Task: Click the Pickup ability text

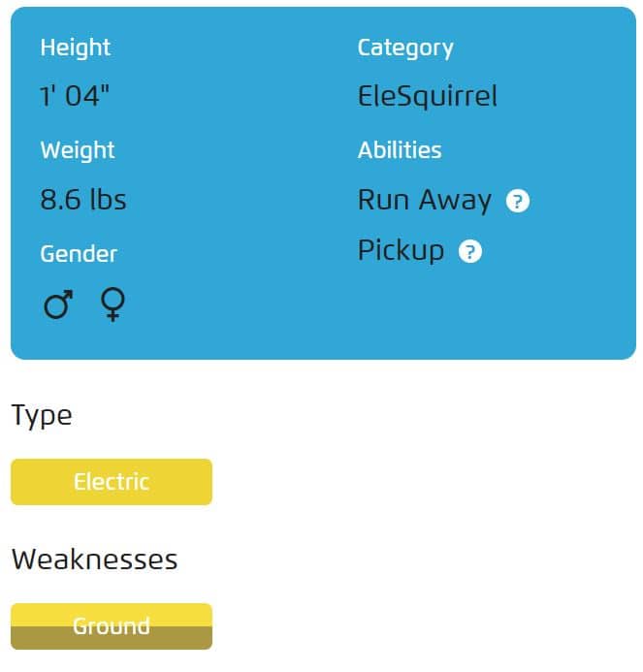Action: coord(401,251)
